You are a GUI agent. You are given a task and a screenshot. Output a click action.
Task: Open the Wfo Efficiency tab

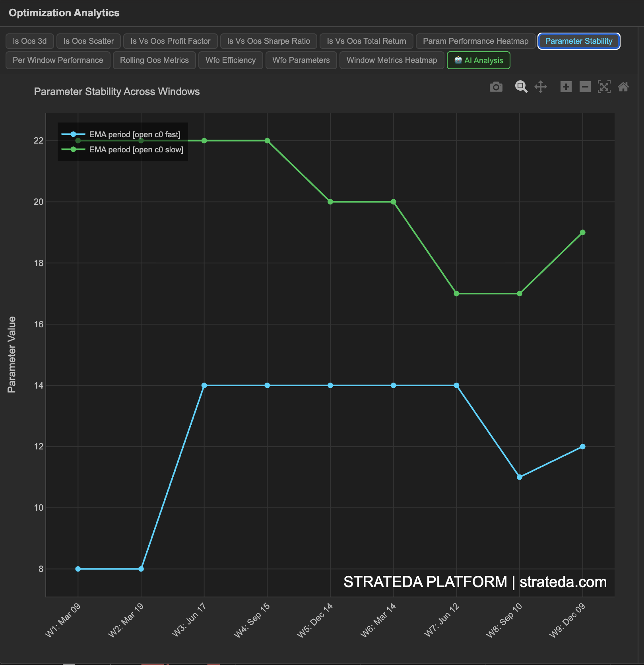[231, 60]
